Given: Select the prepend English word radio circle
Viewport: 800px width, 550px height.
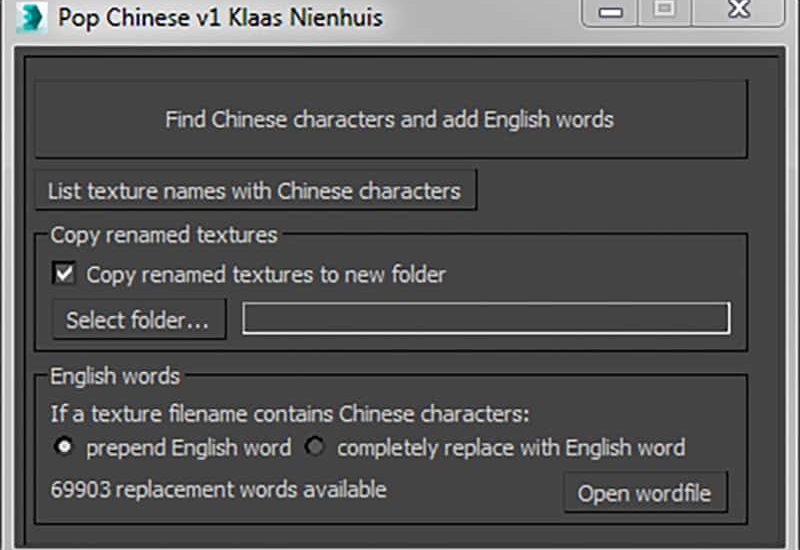Looking at the screenshot, I should tap(65, 447).
